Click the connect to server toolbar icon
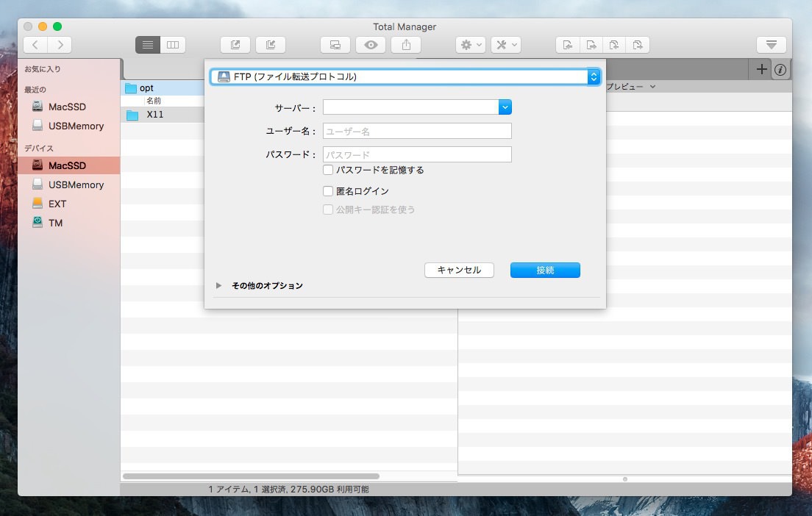 [335, 45]
